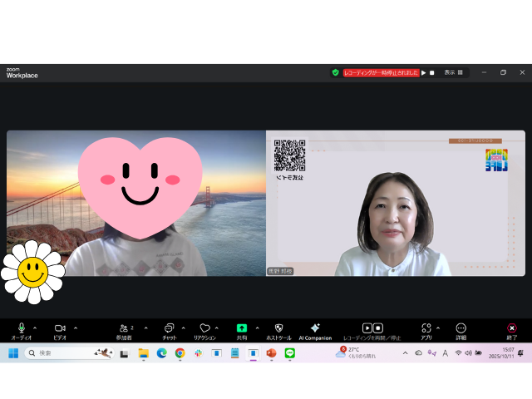
Task: Open the 表示 view layout menu
Action: click(x=453, y=72)
